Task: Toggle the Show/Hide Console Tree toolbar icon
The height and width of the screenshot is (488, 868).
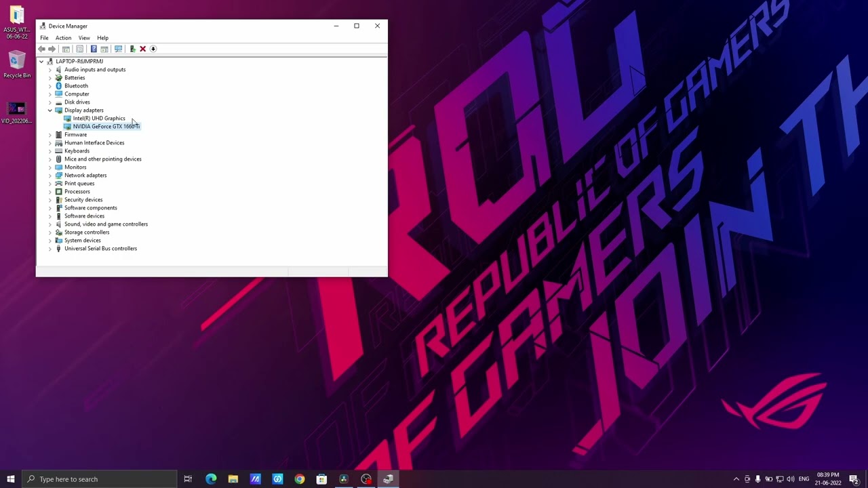Action: point(66,49)
